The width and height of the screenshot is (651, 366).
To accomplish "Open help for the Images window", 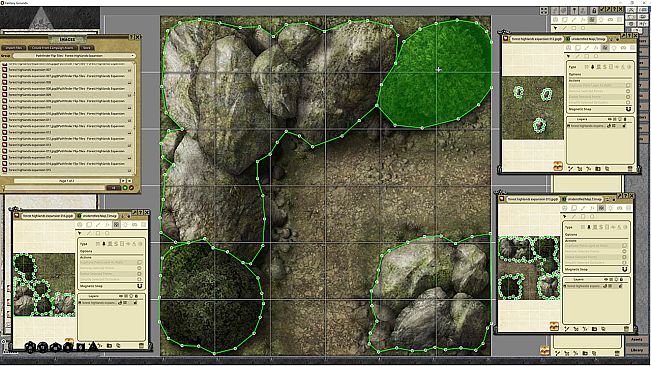I will [131, 37].
